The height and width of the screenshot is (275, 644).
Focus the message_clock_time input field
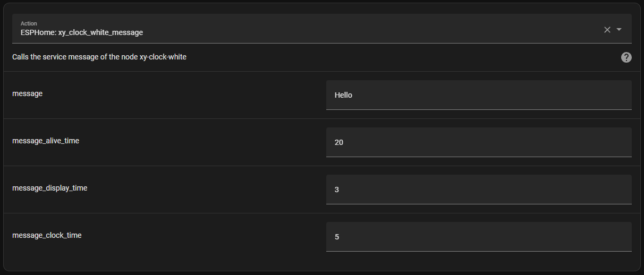click(x=478, y=237)
